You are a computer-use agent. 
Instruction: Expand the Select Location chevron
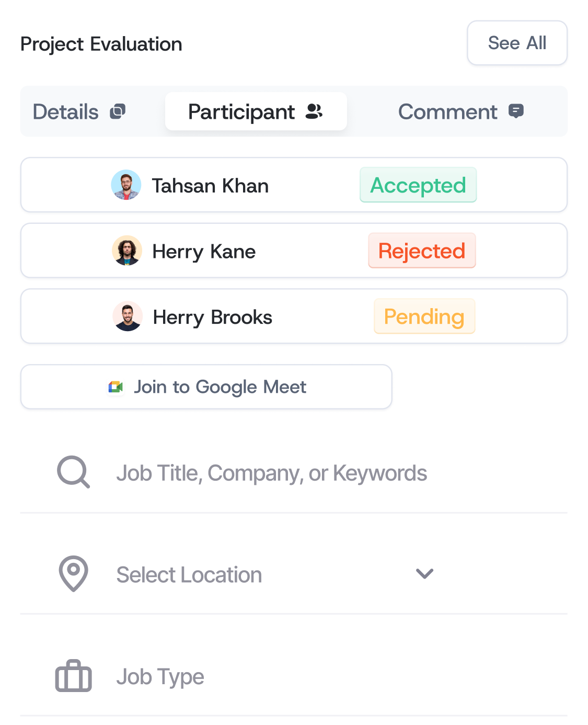pos(424,574)
